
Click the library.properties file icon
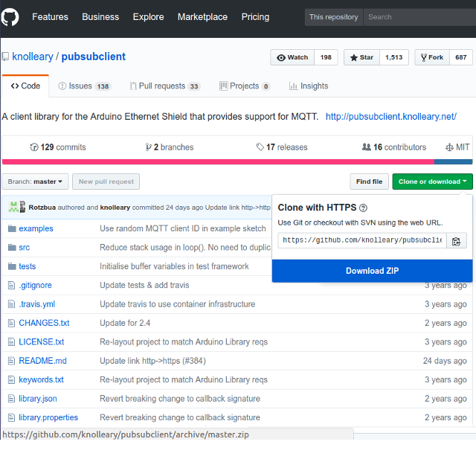point(12,417)
